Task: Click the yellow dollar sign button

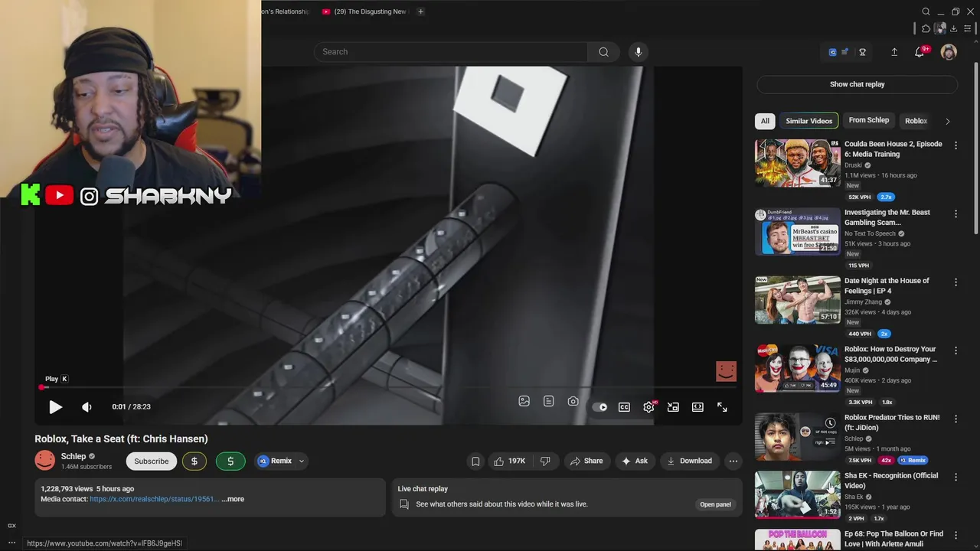Action: (x=194, y=461)
